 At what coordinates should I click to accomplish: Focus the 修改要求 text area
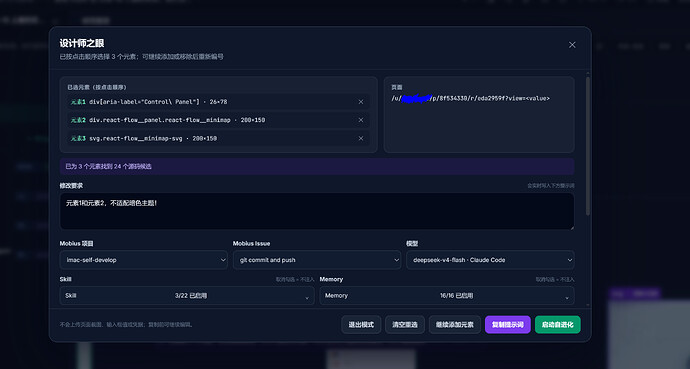tap(317, 212)
